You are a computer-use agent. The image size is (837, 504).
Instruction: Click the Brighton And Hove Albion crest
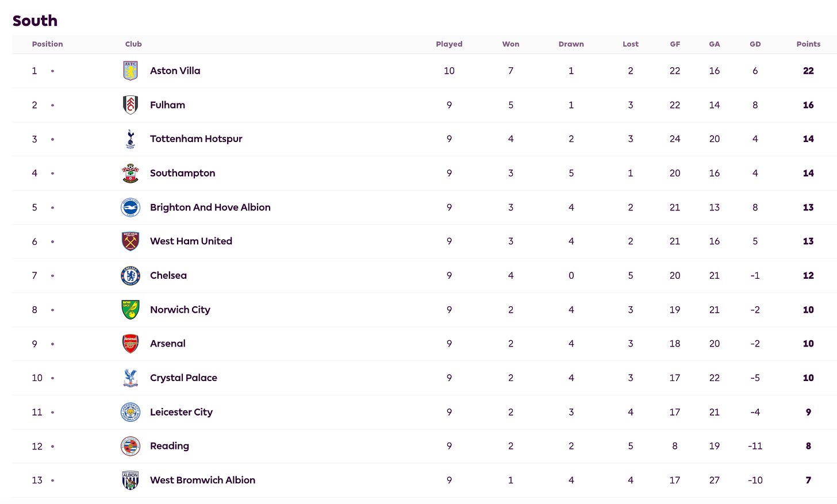pyautogui.click(x=130, y=207)
